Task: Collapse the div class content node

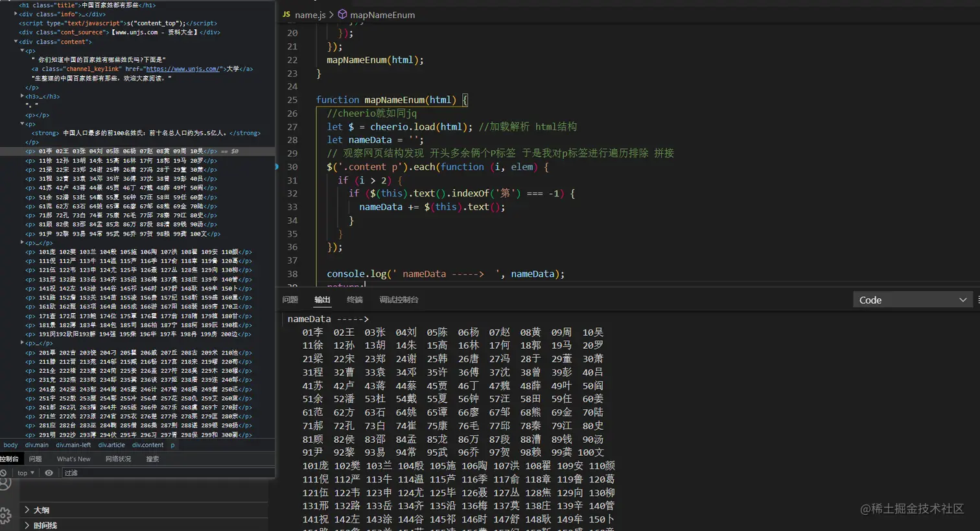Action: coord(16,41)
